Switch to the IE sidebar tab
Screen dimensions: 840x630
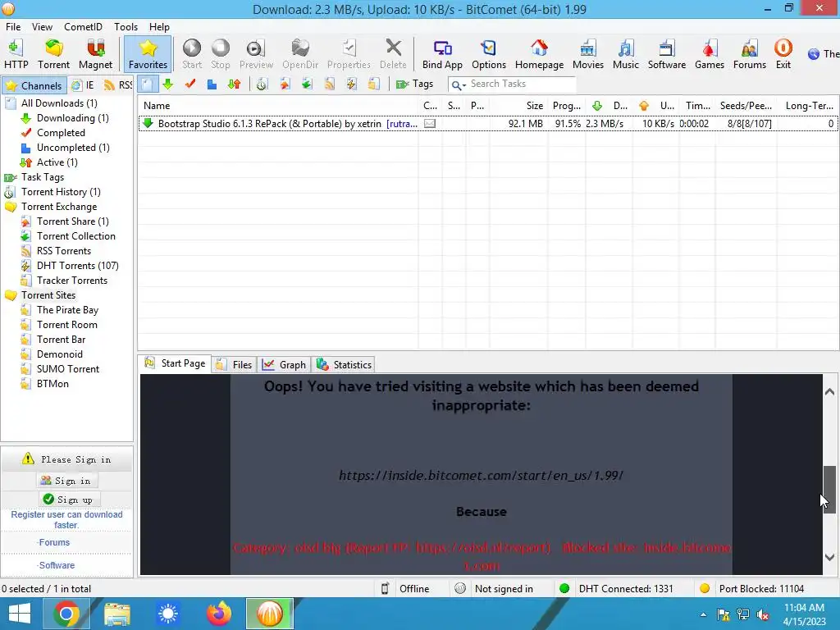click(84, 85)
